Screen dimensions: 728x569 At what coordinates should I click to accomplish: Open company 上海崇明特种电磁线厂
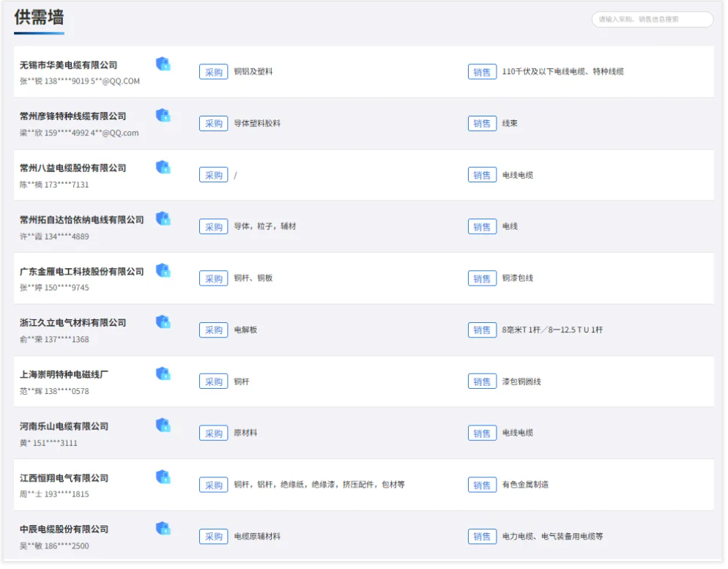pyautogui.click(x=64, y=375)
